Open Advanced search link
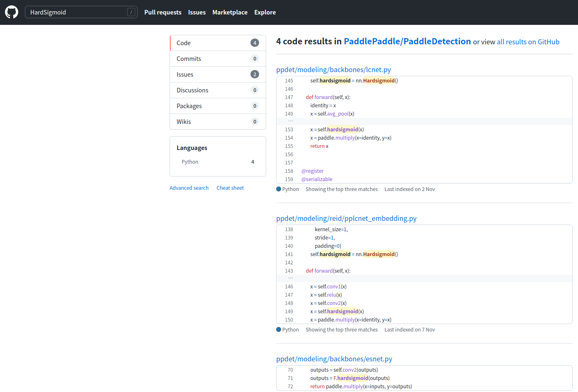Image resolution: width=578 pixels, height=392 pixels. [x=189, y=188]
